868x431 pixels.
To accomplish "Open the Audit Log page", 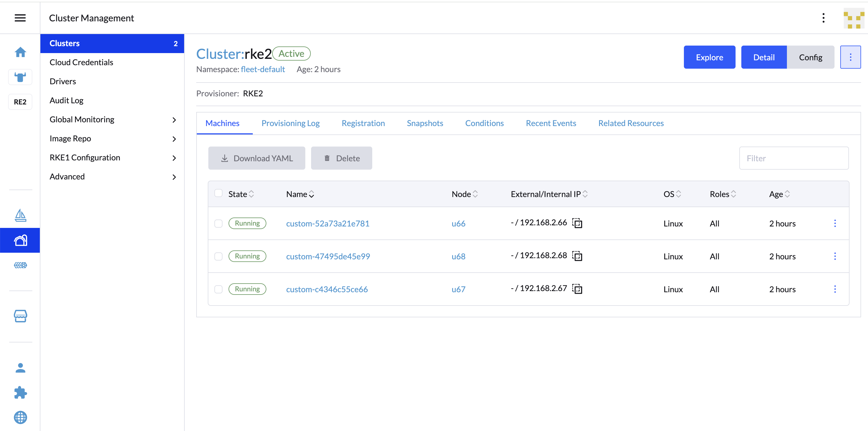I will click(112, 100).
